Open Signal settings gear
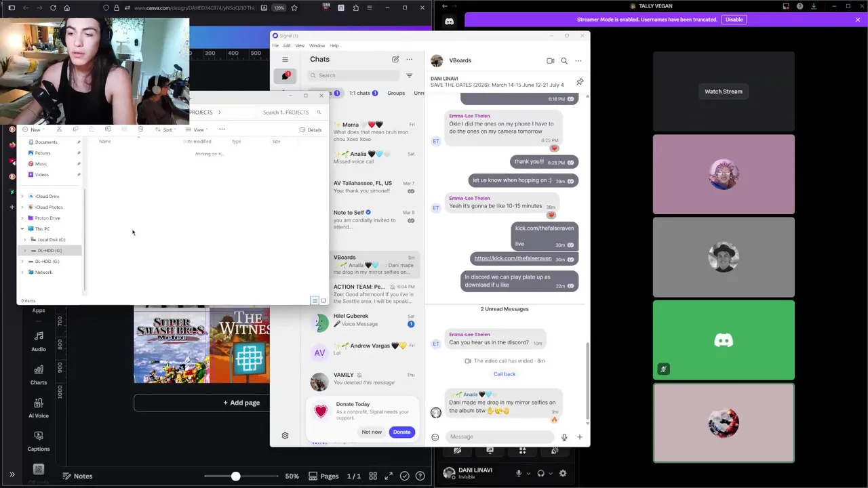This screenshot has height=488, width=868. (285, 436)
